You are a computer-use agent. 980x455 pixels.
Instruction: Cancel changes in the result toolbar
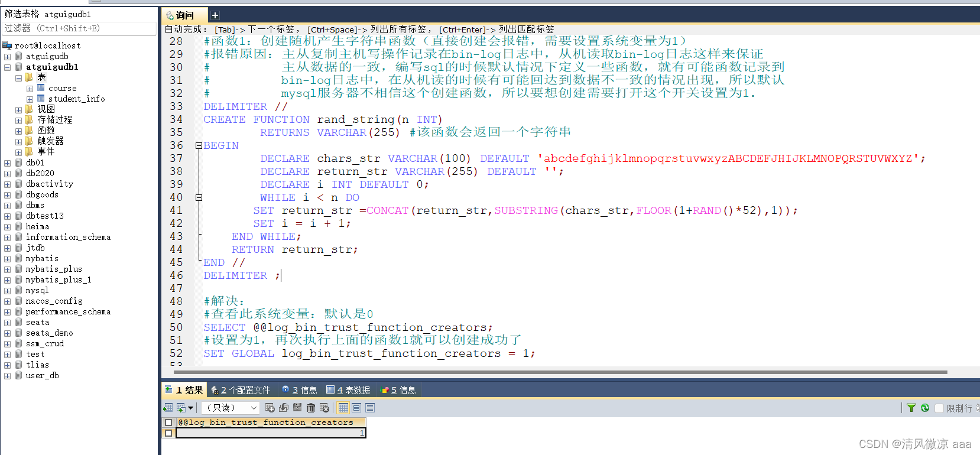[324, 408]
